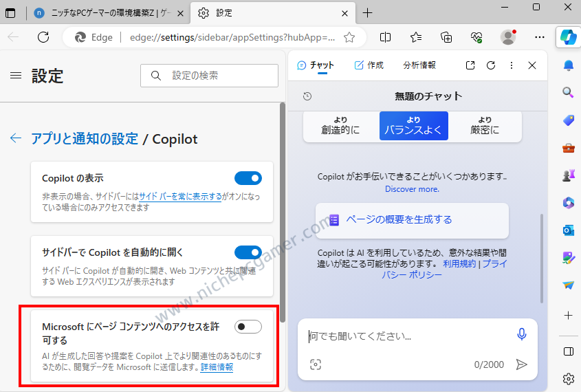The image size is (581, 392).
Task: Open the Collections icon
Action: (x=446, y=37)
